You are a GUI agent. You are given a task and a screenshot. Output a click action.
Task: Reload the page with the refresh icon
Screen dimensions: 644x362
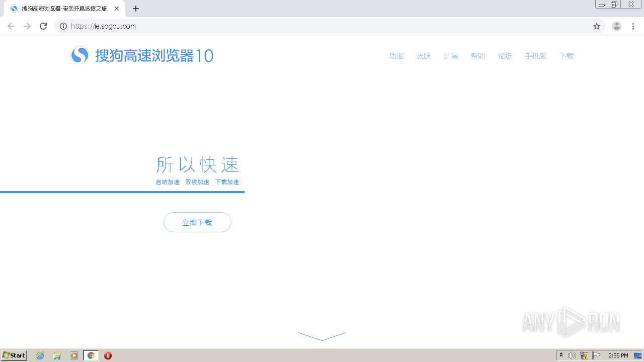tap(43, 26)
